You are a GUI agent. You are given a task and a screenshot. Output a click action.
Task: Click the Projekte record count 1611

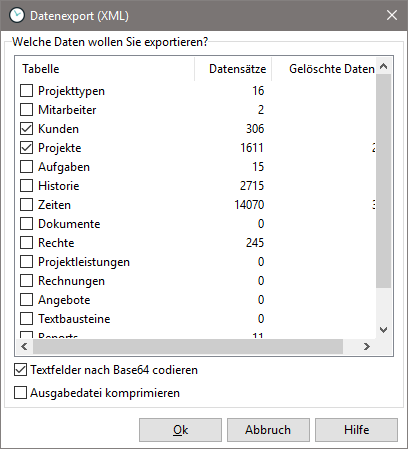pos(252,148)
